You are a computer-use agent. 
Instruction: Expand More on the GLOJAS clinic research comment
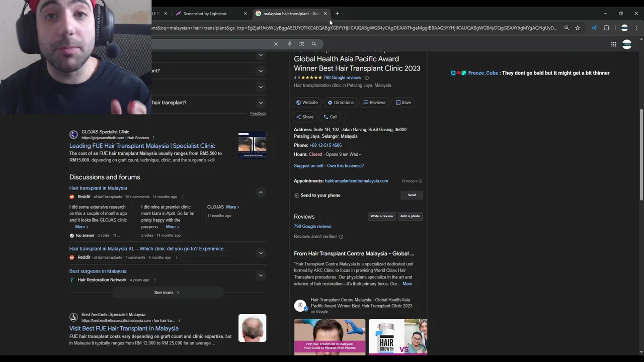[81, 227]
